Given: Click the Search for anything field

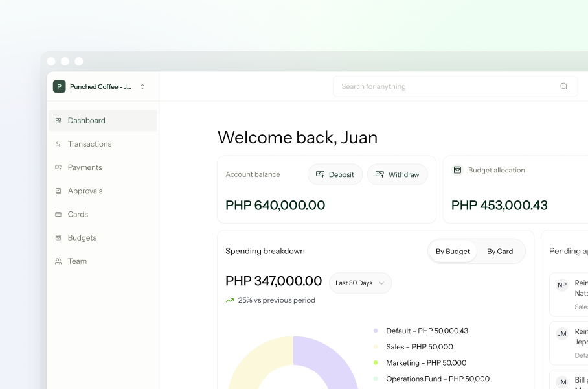Looking at the screenshot, I should click(x=447, y=86).
